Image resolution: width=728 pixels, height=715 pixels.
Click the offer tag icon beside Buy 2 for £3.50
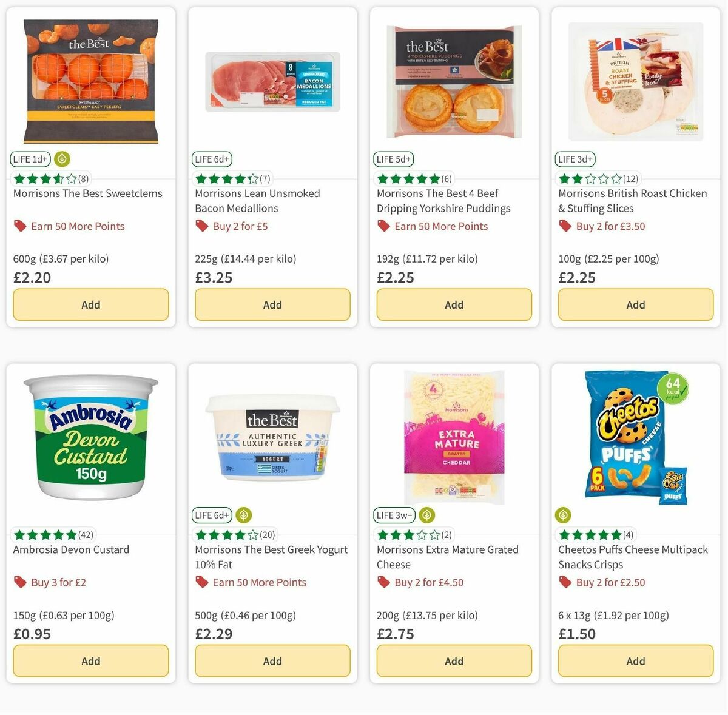coord(564,225)
